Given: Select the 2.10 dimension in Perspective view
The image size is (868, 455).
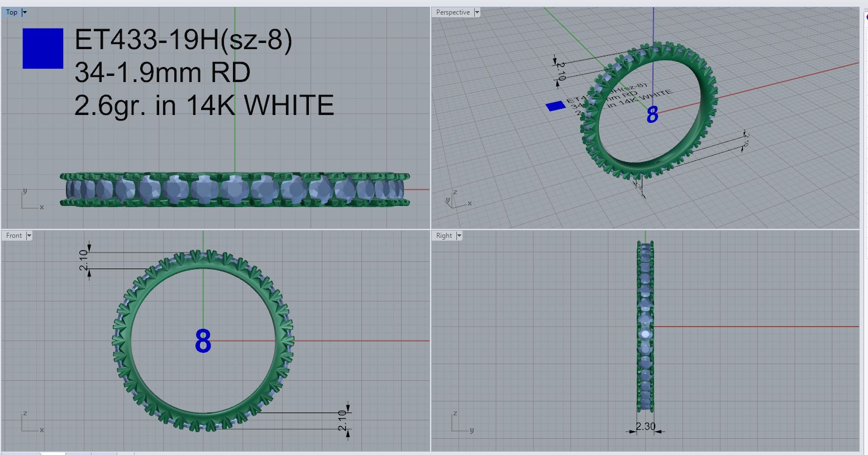Looking at the screenshot, I should click(561, 71).
